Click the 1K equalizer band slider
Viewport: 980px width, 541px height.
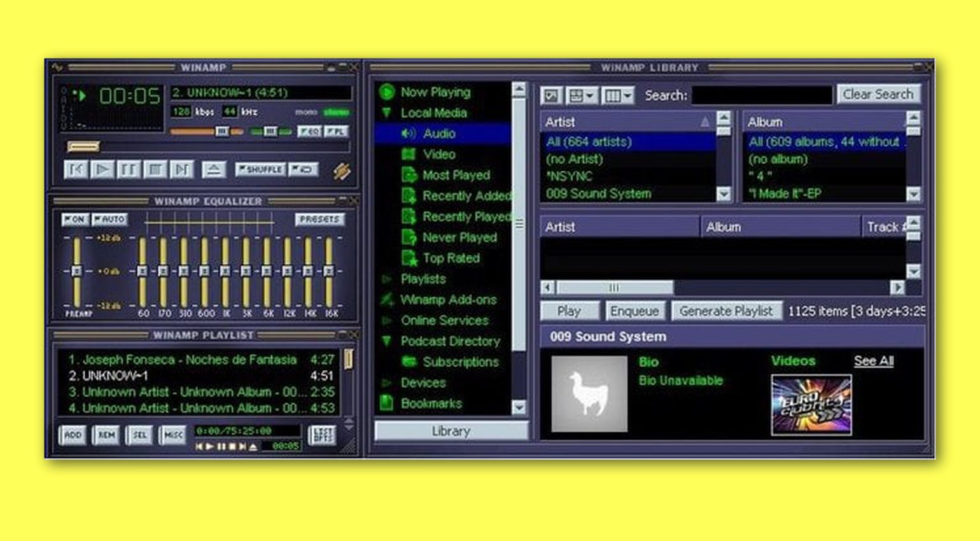(x=225, y=271)
